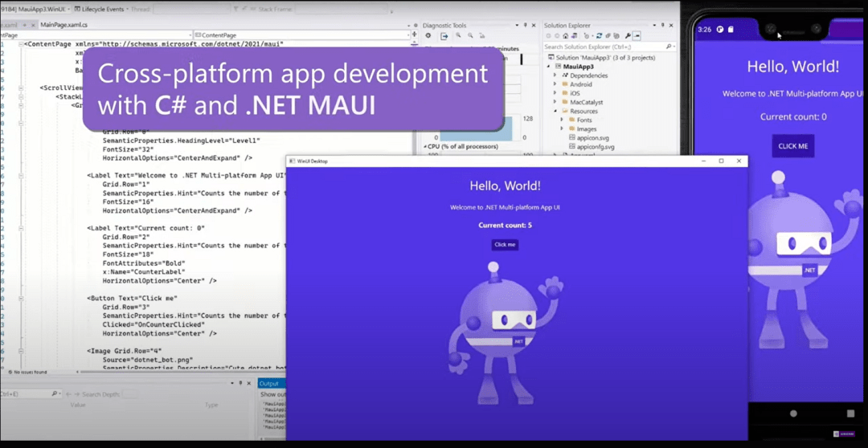Open Solution Explorer window options dropdown
Viewport: 868px width, 448px height.
[653, 26]
